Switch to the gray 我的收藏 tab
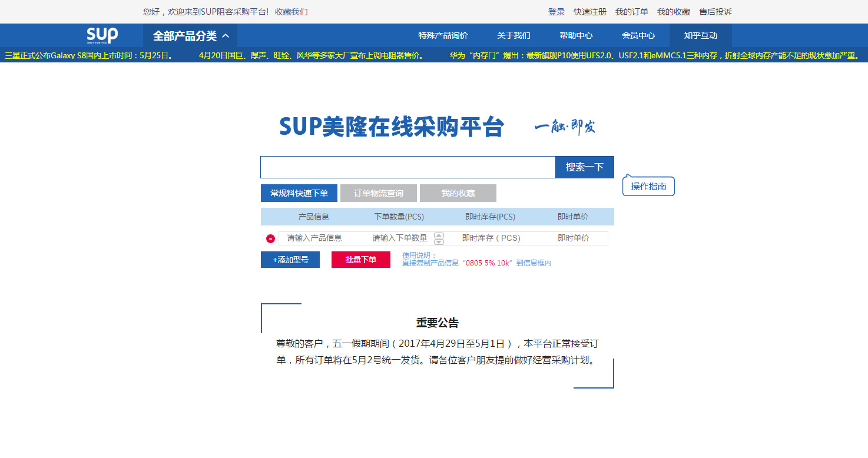This screenshot has height=458, width=868. click(x=458, y=193)
